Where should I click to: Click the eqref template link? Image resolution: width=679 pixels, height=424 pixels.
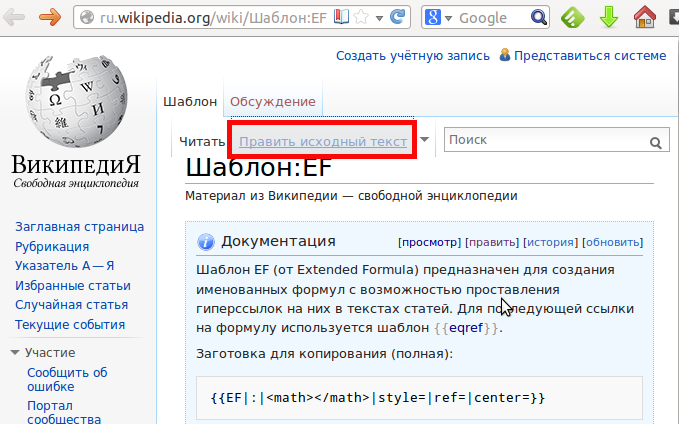466,328
